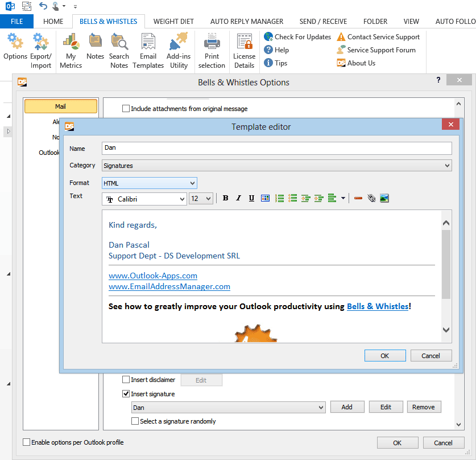Switch to the FOLDER tab

(375, 21)
